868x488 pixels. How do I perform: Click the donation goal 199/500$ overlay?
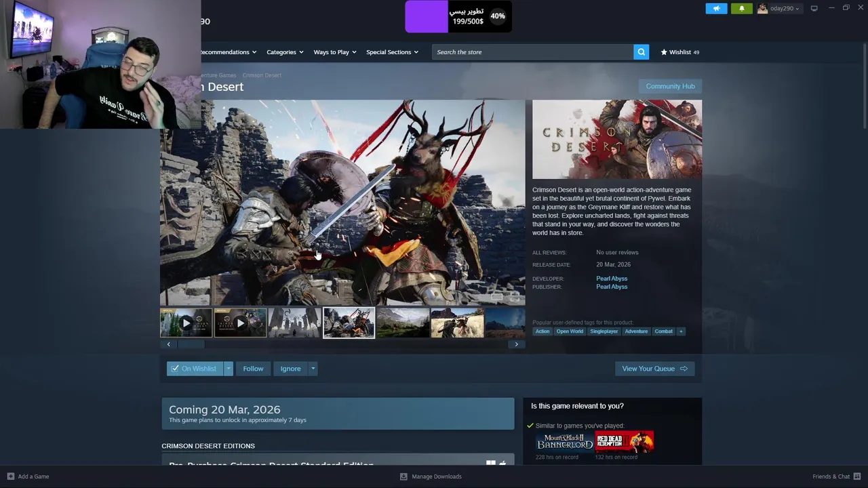click(458, 16)
